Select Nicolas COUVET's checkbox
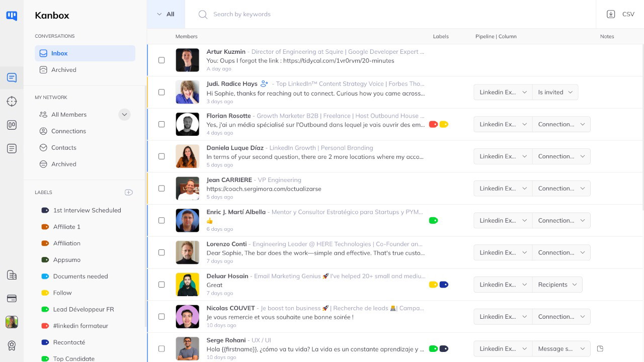Viewport: 644px width, 362px height. click(162, 317)
